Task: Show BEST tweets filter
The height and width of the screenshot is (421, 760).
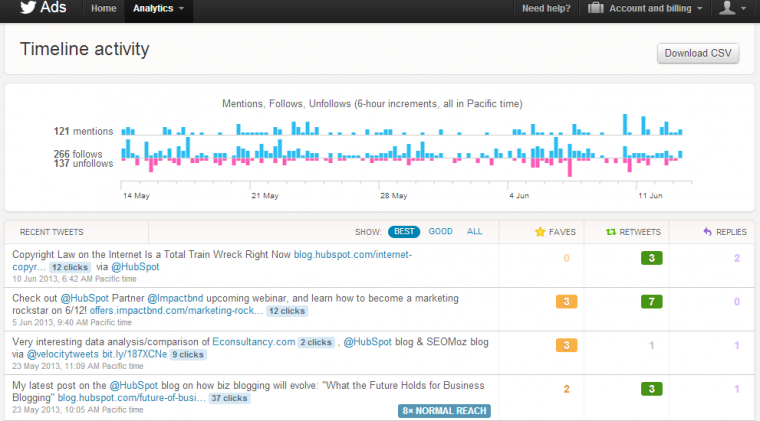Action: pos(404,232)
